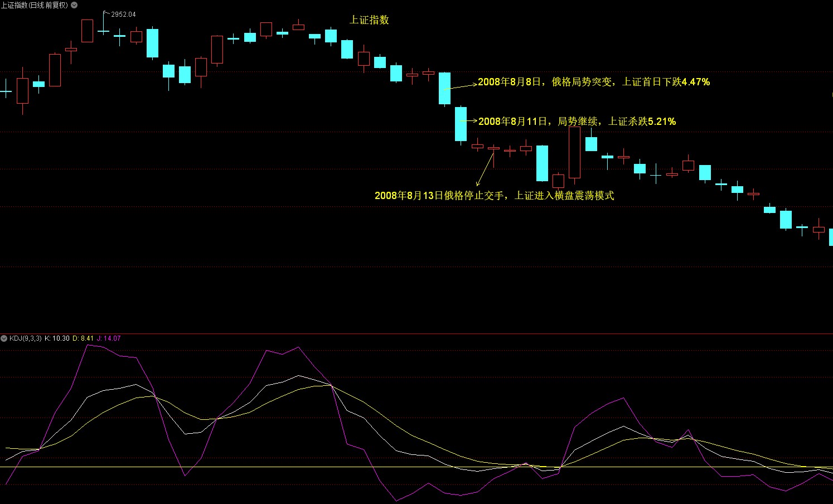Select the 2008年8月8日 annotation text
833x504 pixels.
point(594,82)
